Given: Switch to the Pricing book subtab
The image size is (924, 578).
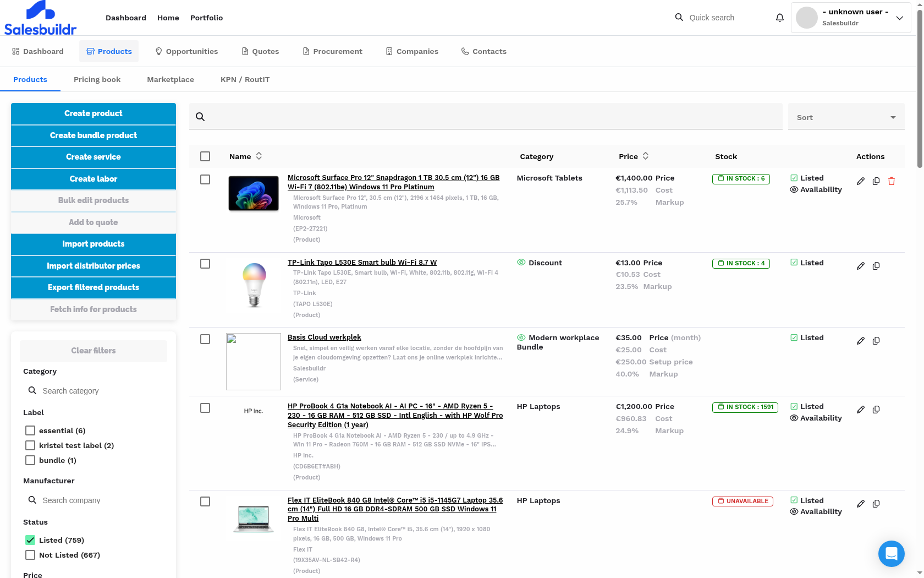Looking at the screenshot, I should pos(97,79).
